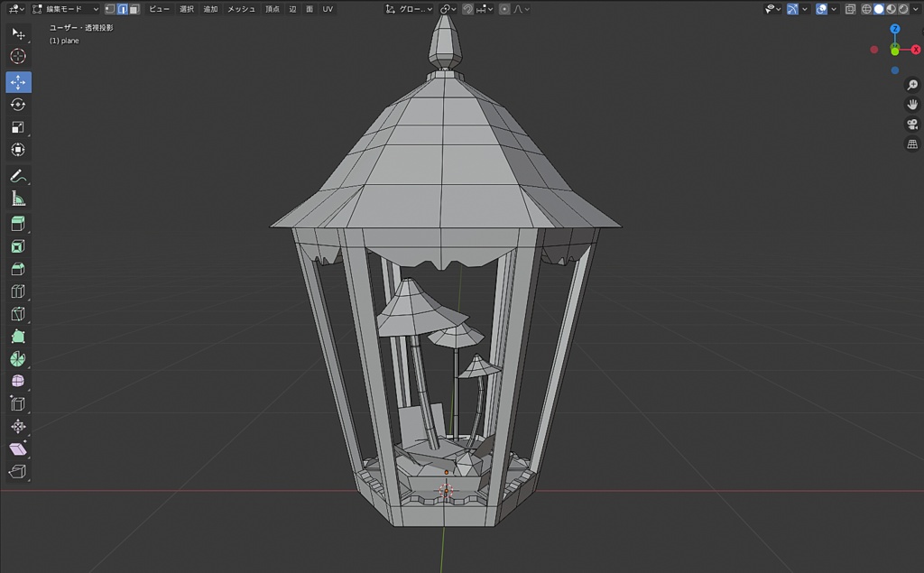Choose the Loop Cut tool
The width and height of the screenshot is (924, 573).
[x=18, y=291]
